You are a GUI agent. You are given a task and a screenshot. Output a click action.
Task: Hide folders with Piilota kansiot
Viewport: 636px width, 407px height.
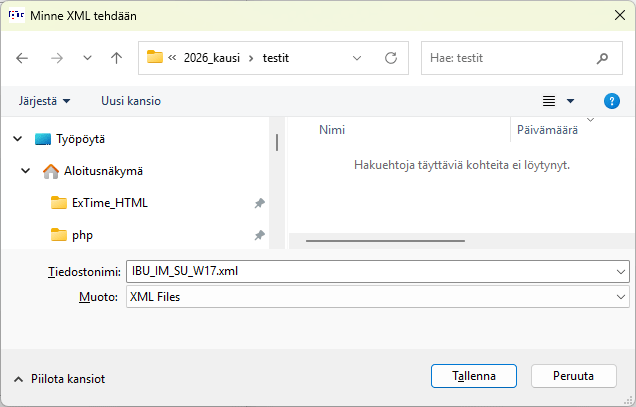[x=60, y=379]
